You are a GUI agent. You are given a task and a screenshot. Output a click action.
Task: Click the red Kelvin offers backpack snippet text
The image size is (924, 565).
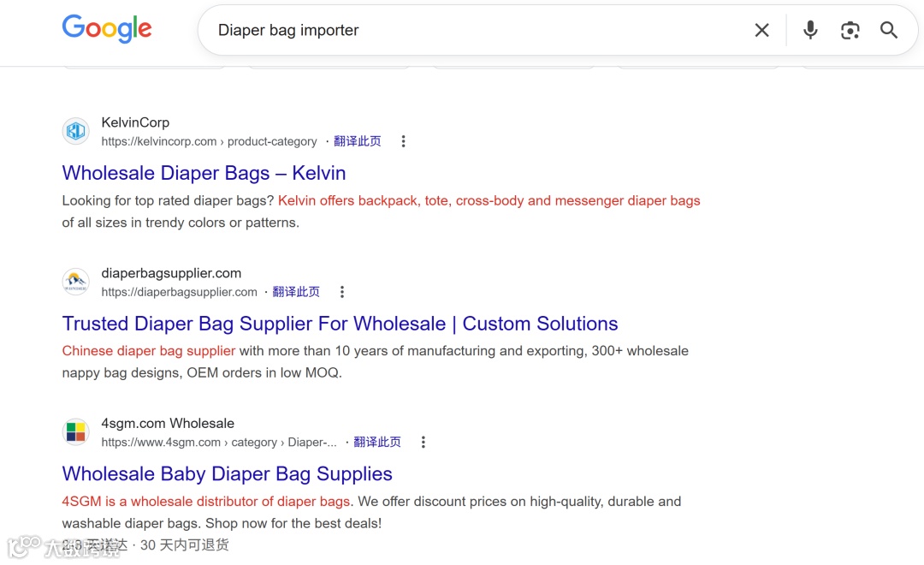coord(489,200)
